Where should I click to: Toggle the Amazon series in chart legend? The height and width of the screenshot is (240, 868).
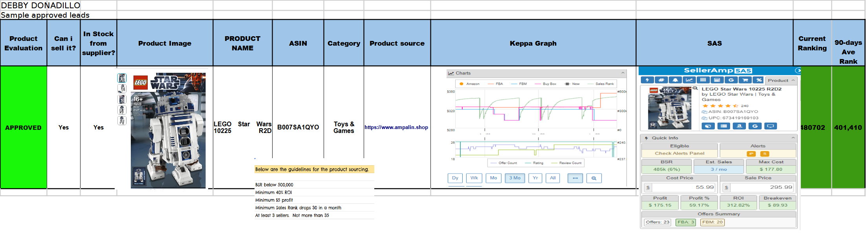[x=470, y=84]
